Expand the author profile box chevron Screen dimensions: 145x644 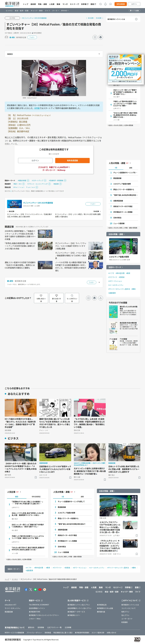tap(99, 282)
